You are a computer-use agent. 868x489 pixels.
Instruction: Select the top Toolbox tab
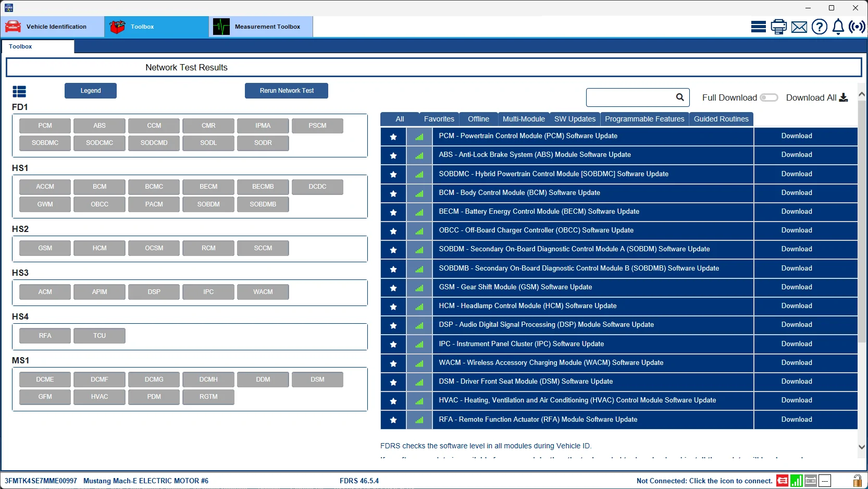pyautogui.click(x=156, y=27)
